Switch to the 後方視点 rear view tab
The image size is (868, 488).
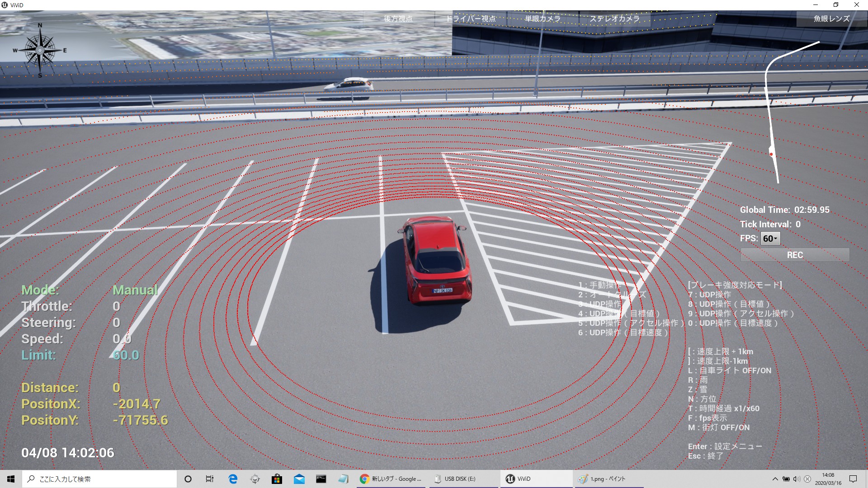[x=398, y=19]
